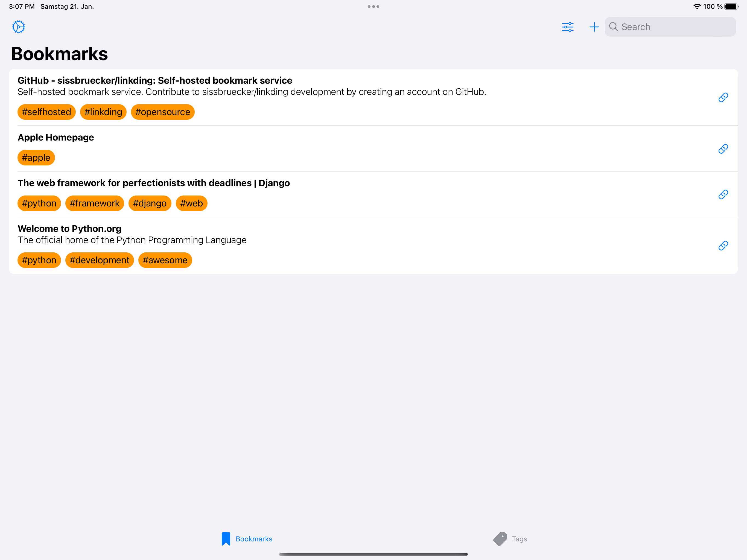This screenshot has height=560, width=747.
Task: Select the #selfhosted tag
Action: pos(46,112)
